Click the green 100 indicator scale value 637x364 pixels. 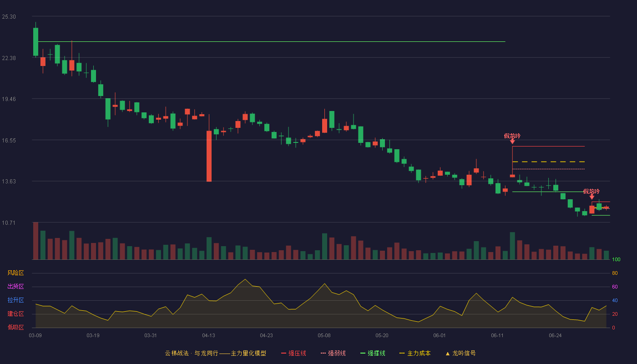617,259
